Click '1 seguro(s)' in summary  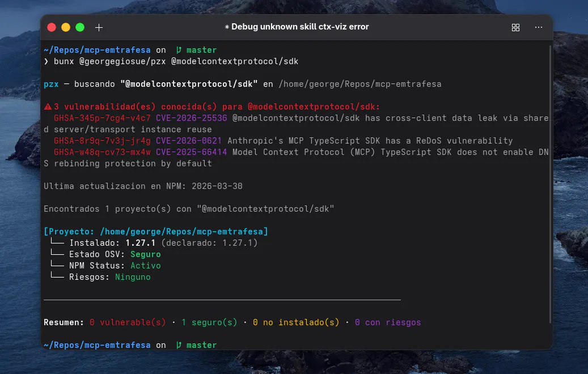[209, 322]
